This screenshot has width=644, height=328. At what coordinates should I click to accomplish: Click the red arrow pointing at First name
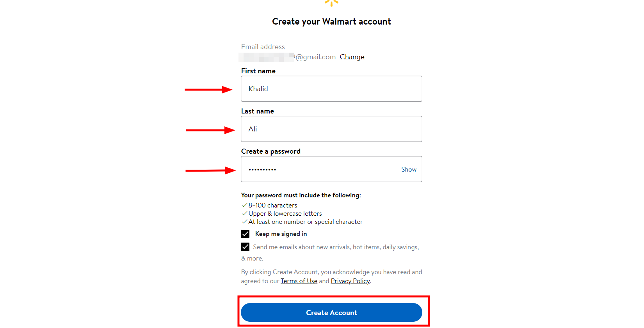[208, 89]
